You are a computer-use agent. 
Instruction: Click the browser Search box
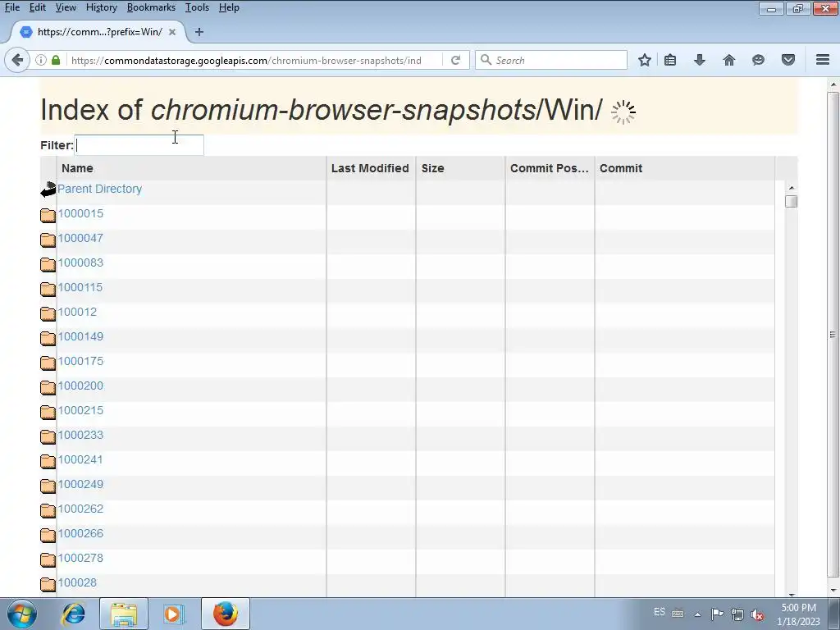[x=551, y=60]
